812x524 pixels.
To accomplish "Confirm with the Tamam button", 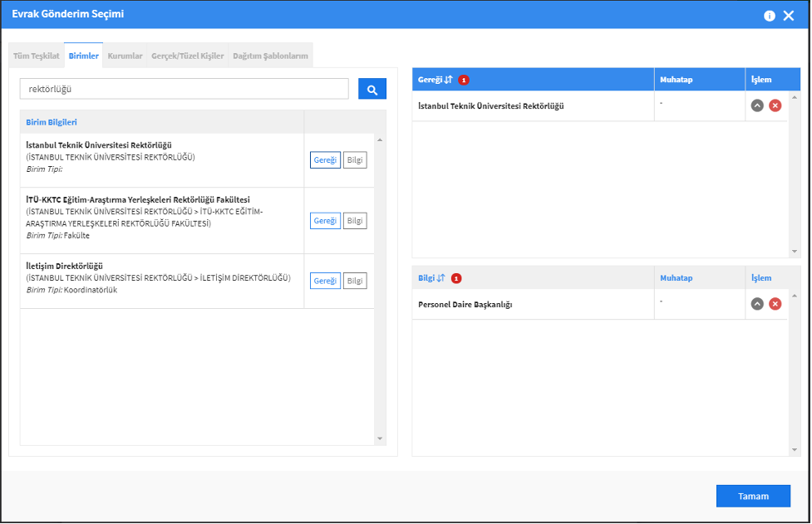I will pyautogui.click(x=753, y=496).
